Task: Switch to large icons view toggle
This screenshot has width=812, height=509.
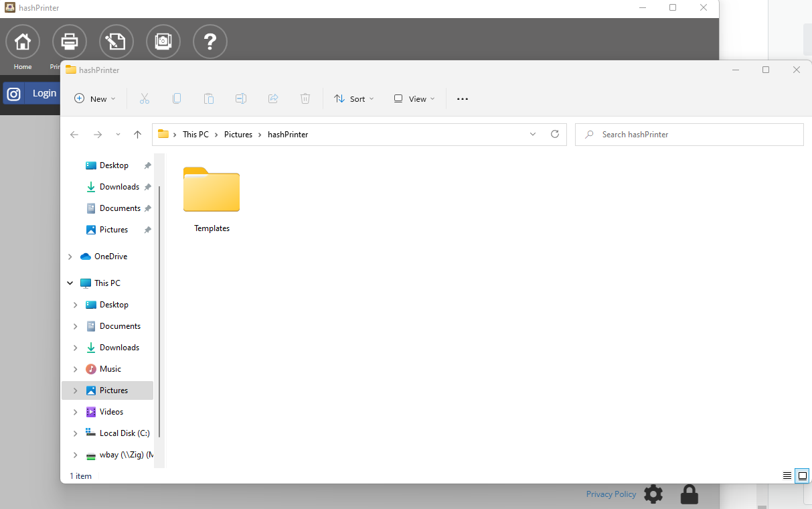Action: (803, 476)
